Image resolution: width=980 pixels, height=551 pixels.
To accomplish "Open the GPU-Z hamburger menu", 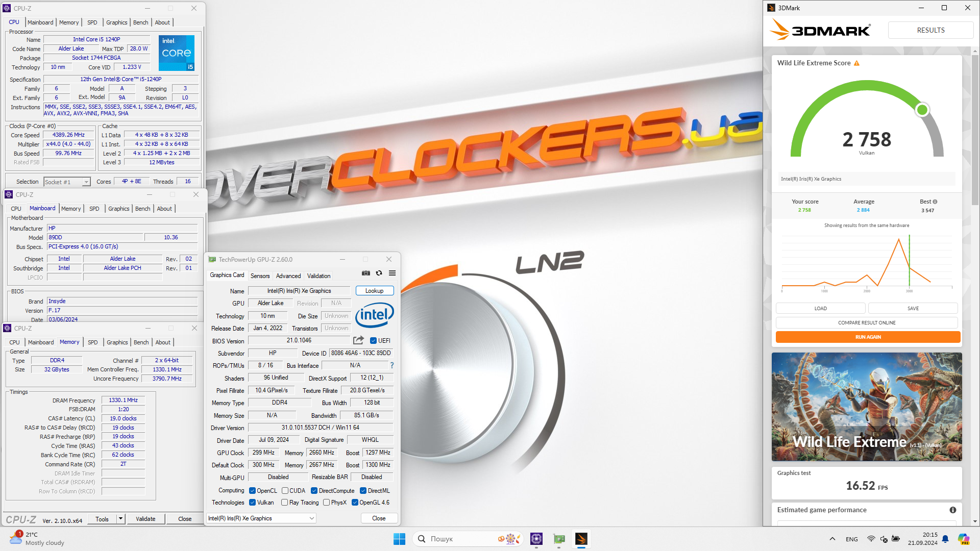I will (392, 273).
